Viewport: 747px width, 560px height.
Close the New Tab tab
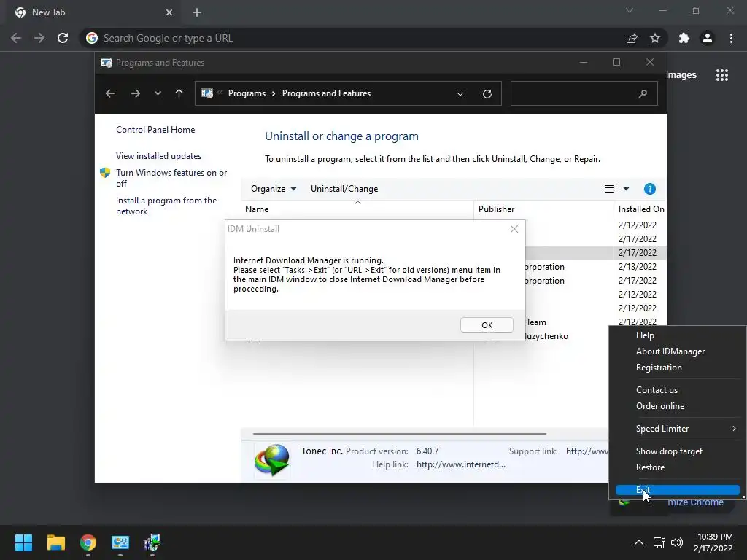pyautogui.click(x=169, y=12)
